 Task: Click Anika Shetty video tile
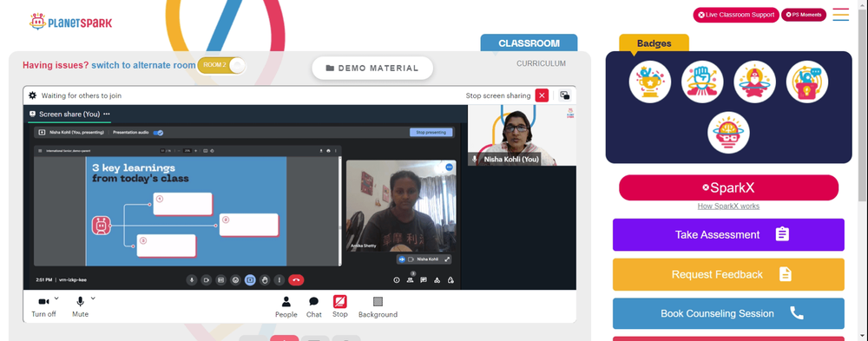coord(401,206)
